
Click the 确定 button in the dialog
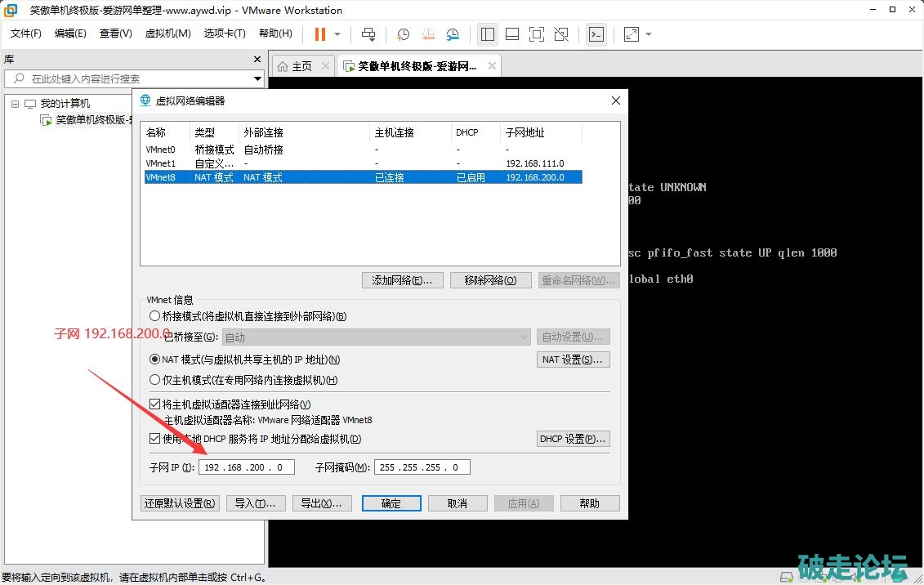pos(391,503)
